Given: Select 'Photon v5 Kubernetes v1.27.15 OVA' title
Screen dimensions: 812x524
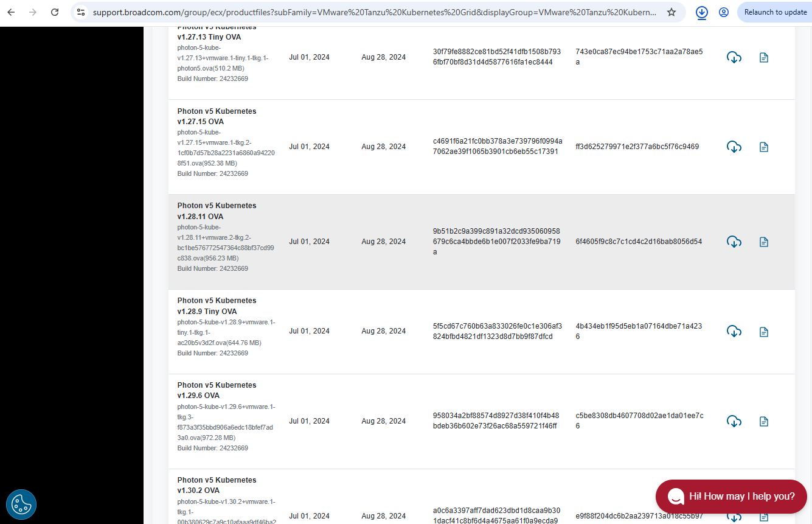Looking at the screenshot, I should click(217, 116).
